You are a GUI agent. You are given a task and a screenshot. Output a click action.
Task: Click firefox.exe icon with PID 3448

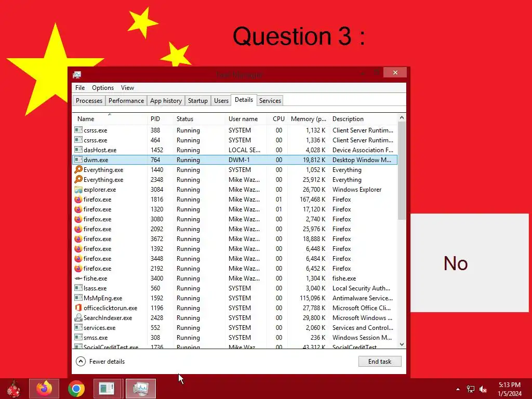(78, 258)
